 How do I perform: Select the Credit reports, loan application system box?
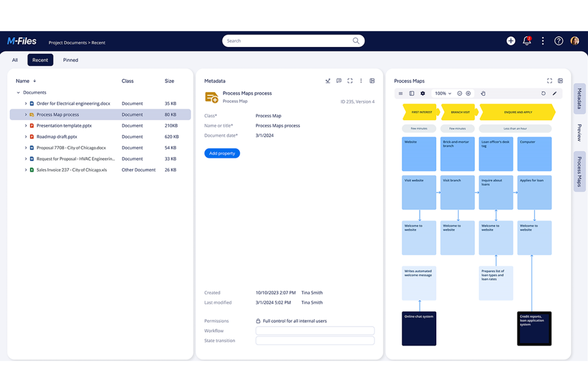pyautogui.click(x=534, y=328)
